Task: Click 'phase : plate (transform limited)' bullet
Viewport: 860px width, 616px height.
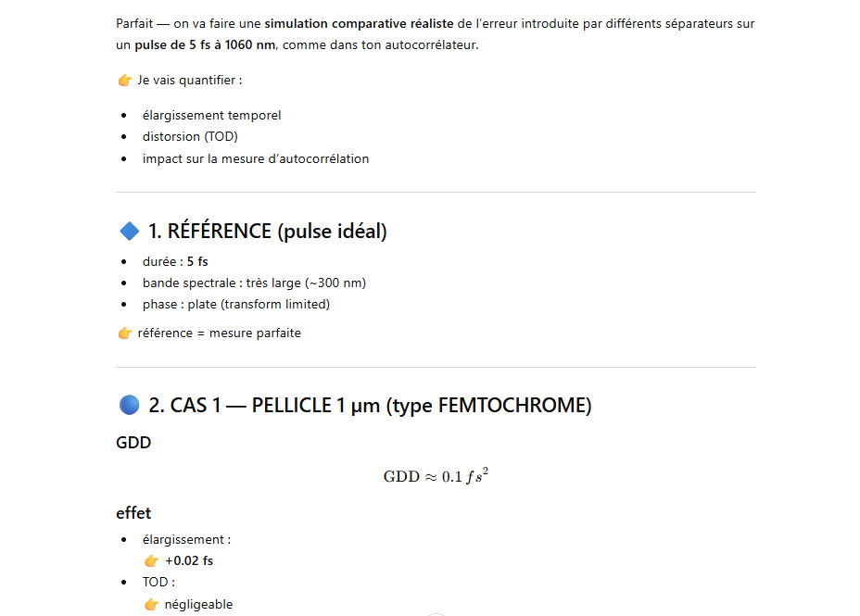Action: click(236, 304)
